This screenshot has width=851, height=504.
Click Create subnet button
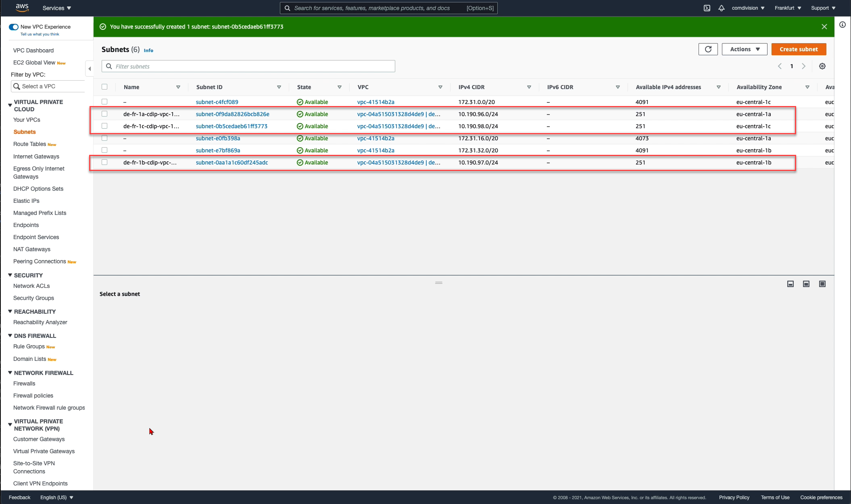pyautogui.click(x=799, y=49)
